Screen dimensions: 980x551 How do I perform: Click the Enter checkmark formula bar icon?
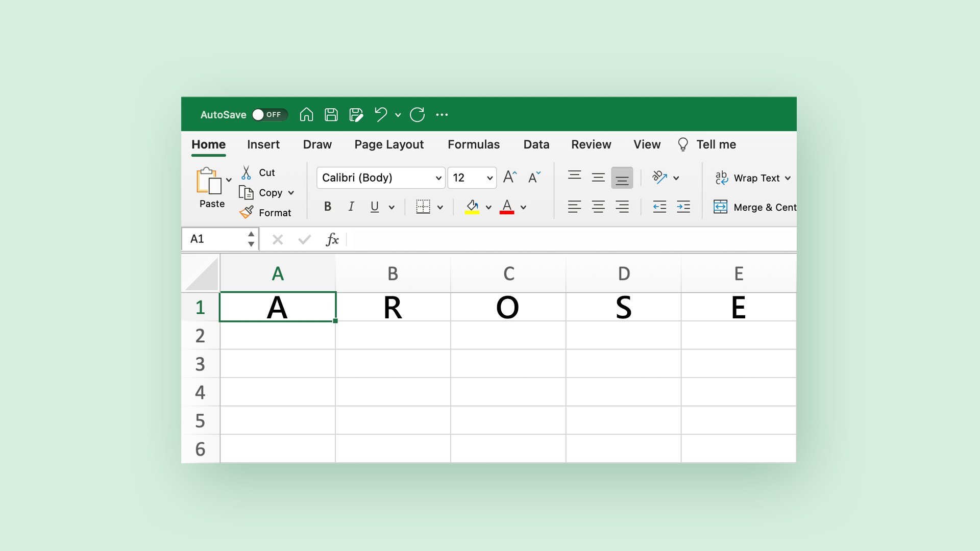coord(305,239)
